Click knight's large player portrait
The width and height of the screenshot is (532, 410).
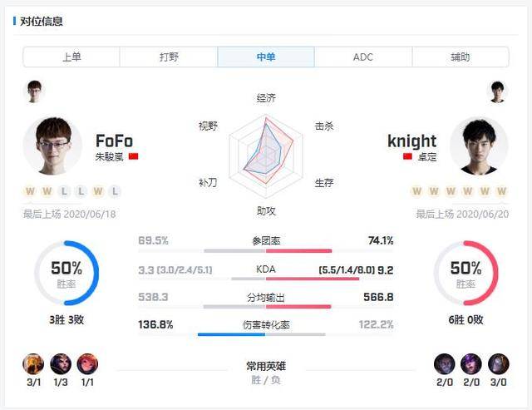point(479,146)
